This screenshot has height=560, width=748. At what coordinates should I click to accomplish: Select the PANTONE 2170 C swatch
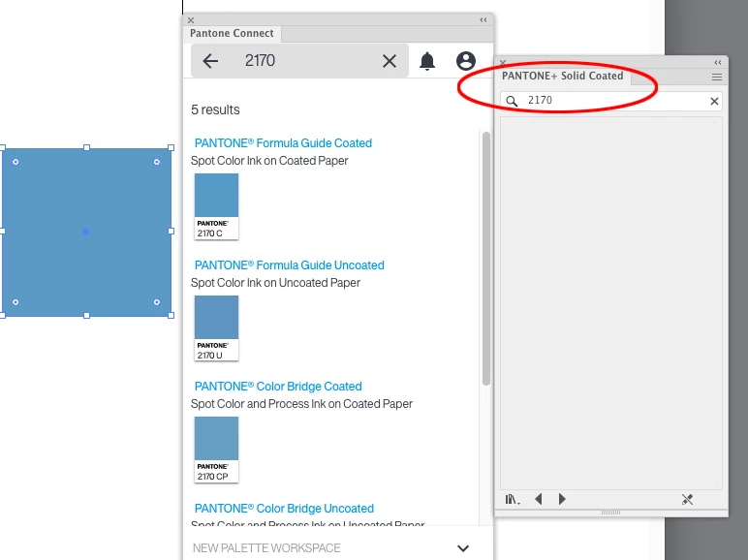click(x=217, y=206)
